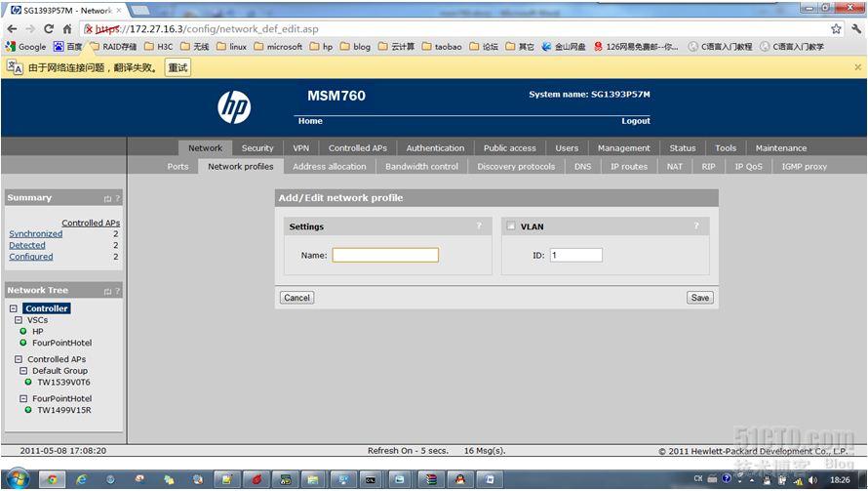Open the H3C bookmark folder
This screenshot has height=491, width=868.
tap(159, 47)
